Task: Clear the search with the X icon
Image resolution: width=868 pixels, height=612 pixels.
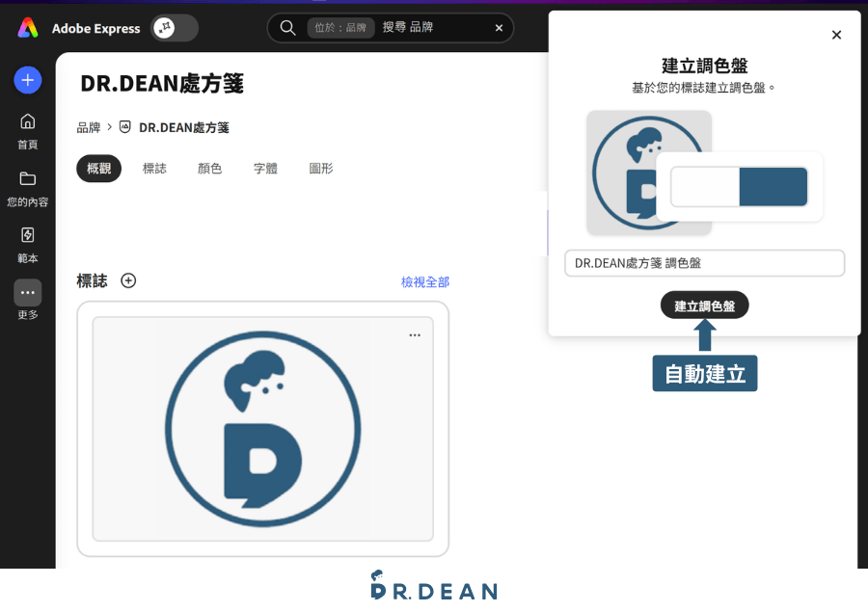Action: 499,28
